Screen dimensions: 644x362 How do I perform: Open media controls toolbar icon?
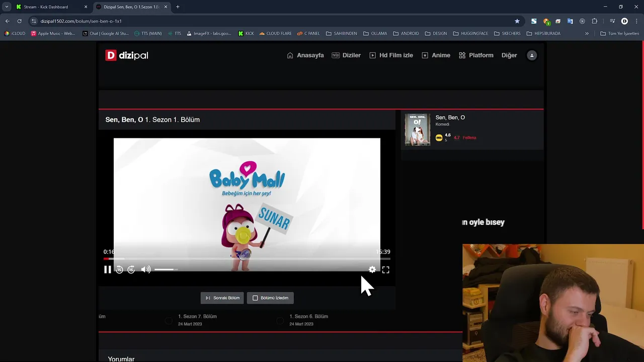tap(612, 21)
